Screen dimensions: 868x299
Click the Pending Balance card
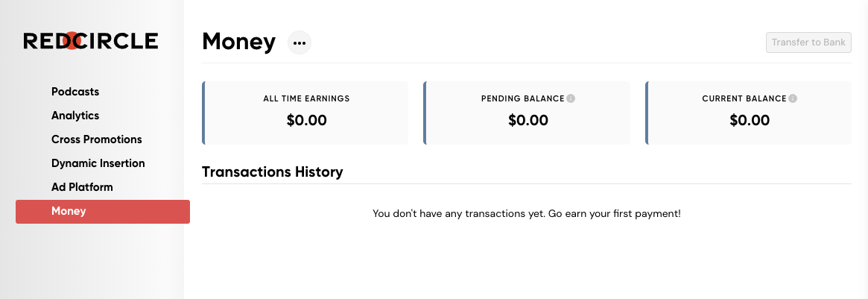(527, 113)
